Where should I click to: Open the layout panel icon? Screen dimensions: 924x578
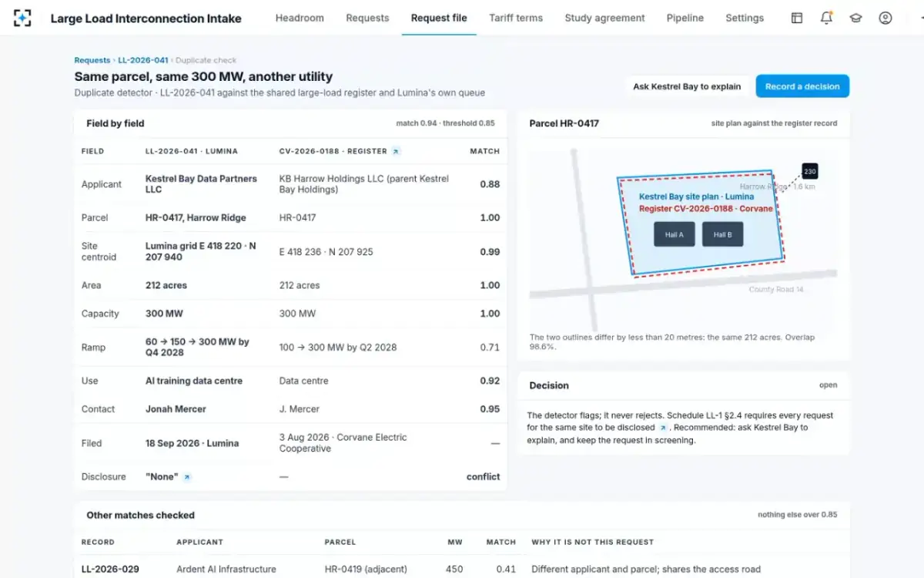pyautogui.click(x=797, y=18)
